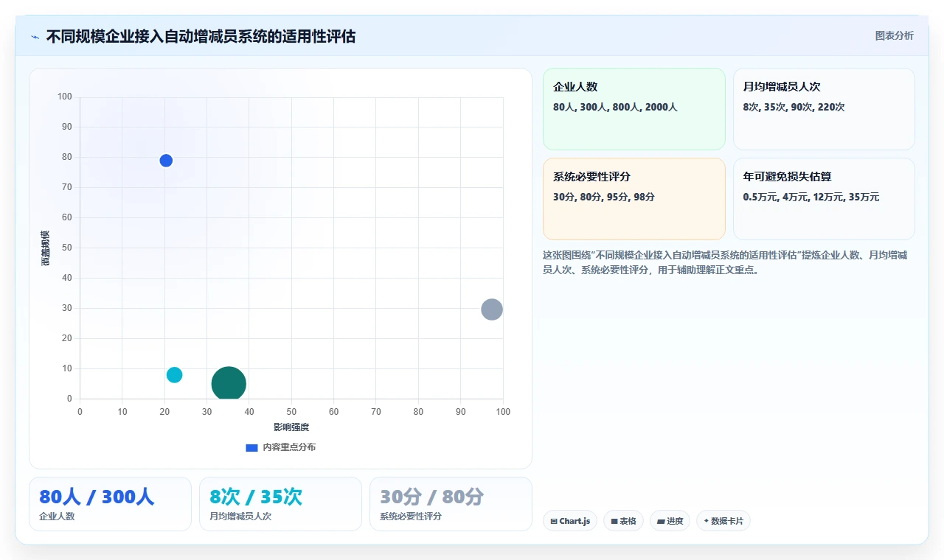
Task: Click the value list 80人, 300人, 800人, 2000人
Action: coord(615,107)
